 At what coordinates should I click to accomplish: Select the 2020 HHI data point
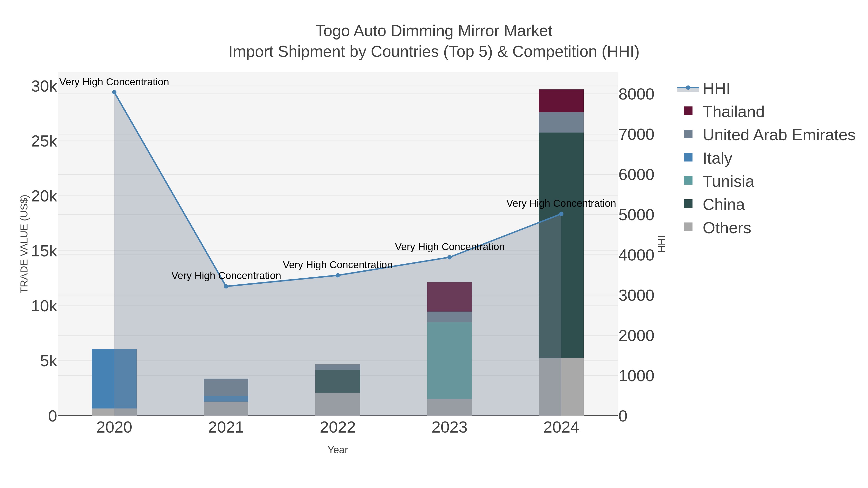(114, 92)
